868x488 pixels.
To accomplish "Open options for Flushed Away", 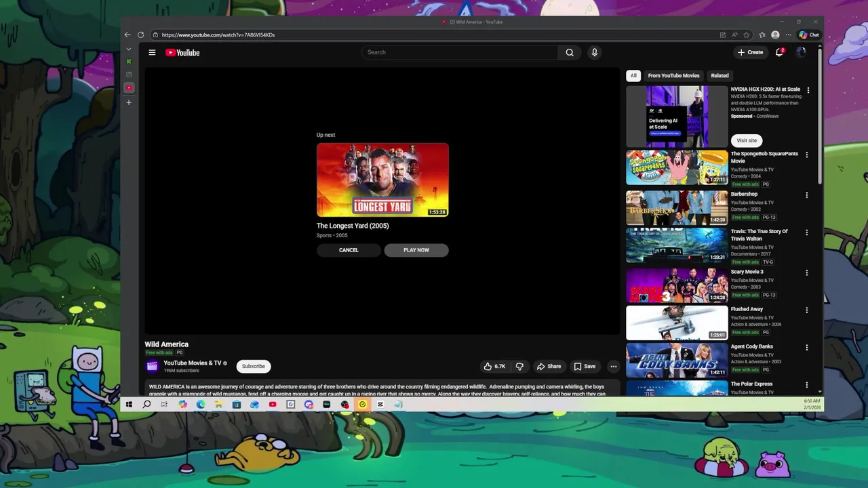I will click(x=807, y=310).
